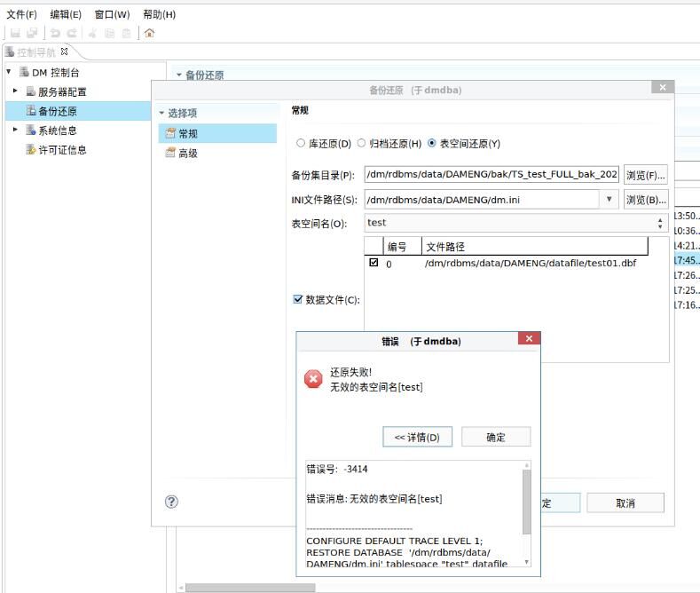This screenshot has width=700, height=593.
Task: Close the 错误 error dialog
Action: pyautogui.click(x=529, y=338)
